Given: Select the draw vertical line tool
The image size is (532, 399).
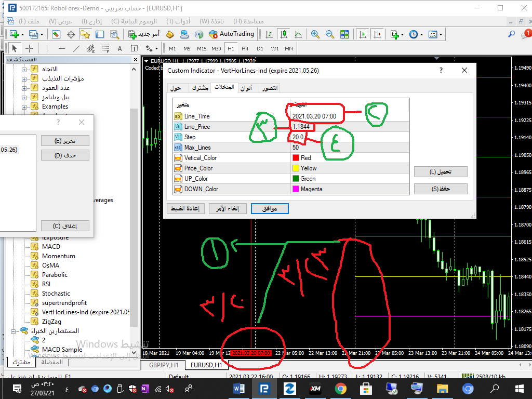Looking at the screenshot, I should tap(47, 48).
